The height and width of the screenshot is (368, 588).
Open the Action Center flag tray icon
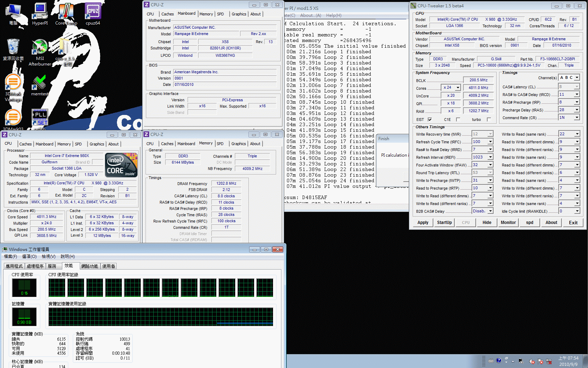[540, 361]
